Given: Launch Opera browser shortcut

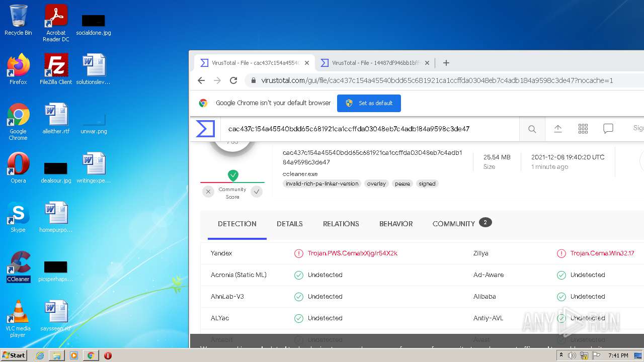Looking at the screenshot, I should click(x=18, y=168).
